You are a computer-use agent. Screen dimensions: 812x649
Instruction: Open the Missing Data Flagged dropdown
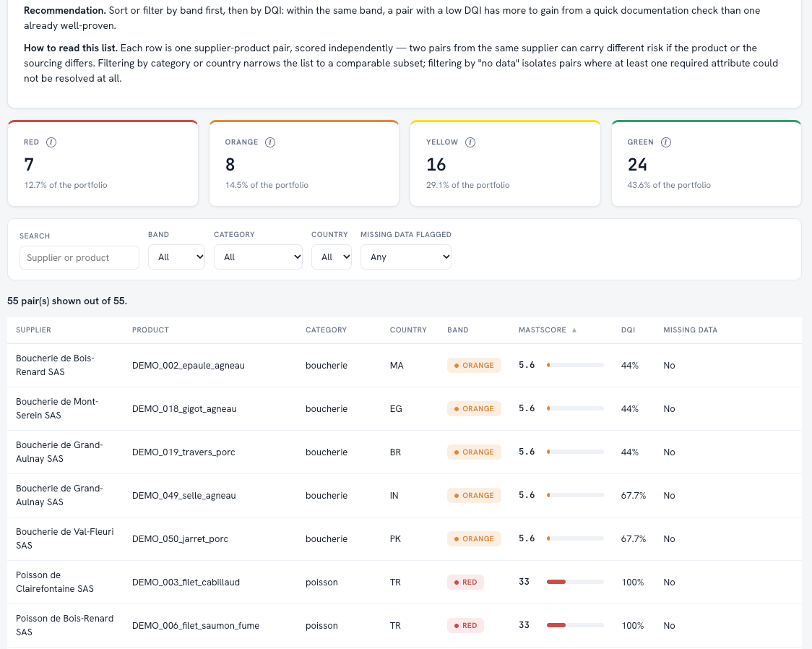click(406, 257)
